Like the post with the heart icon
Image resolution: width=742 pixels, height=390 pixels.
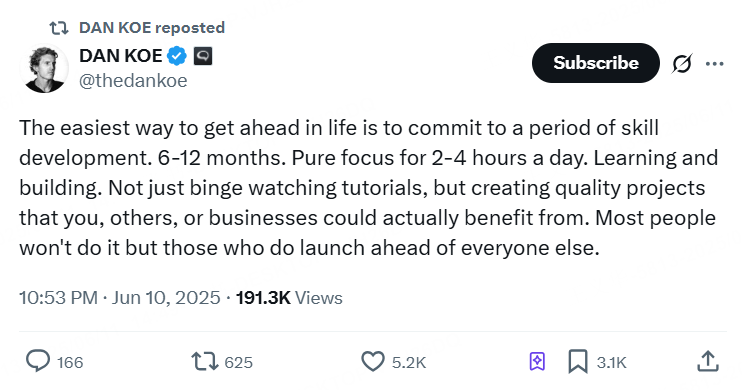tap(373, 362)
